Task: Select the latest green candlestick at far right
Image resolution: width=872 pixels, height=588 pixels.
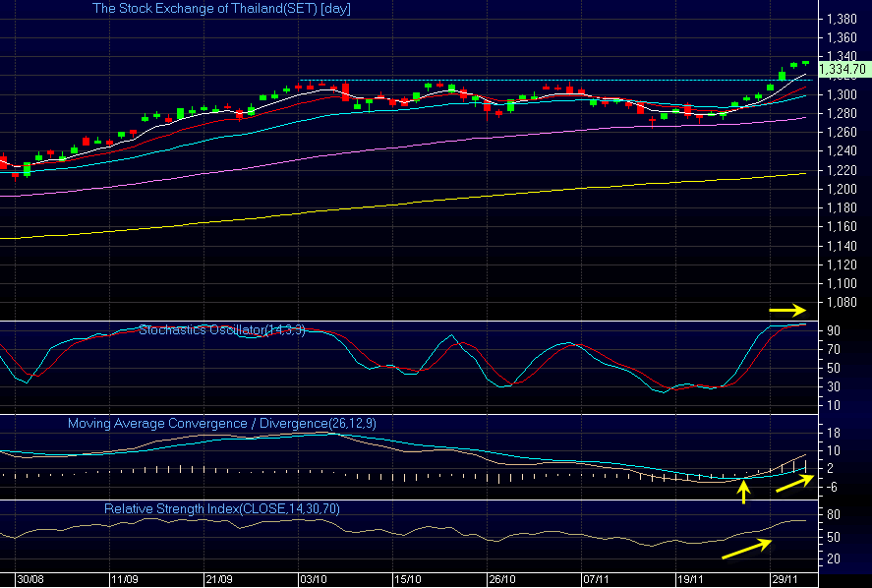Action: pos(805,62)
